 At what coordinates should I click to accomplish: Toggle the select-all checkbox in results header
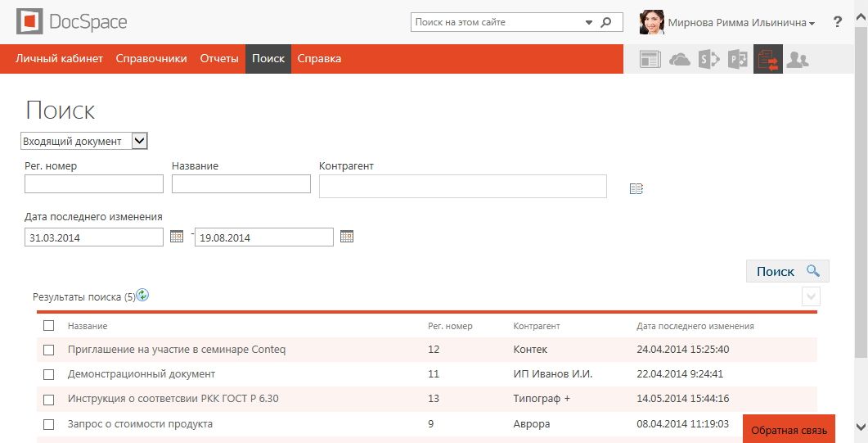coord(49,326)
